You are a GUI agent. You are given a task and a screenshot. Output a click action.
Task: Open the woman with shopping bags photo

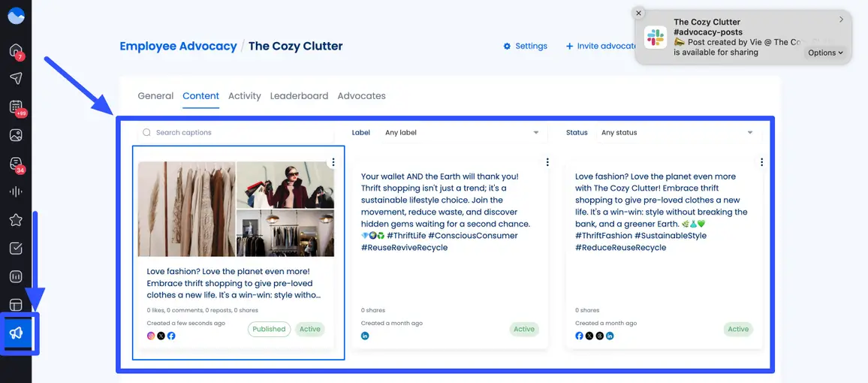pos(285,185)
